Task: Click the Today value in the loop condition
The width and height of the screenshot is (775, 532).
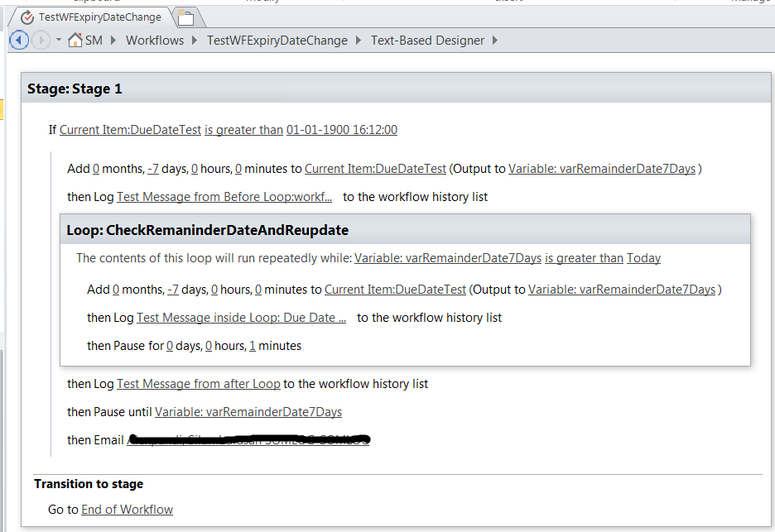Action: 643,257
